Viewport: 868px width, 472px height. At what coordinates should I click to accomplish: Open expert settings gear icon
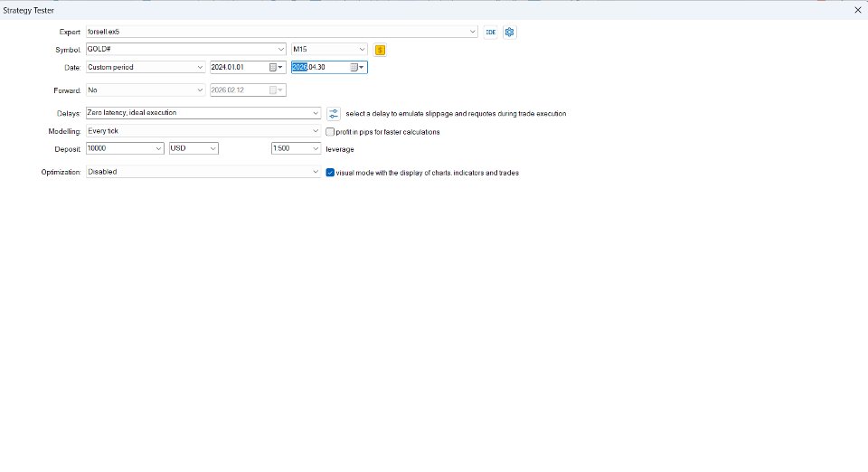pyautogui.click(x=509, y=32)
